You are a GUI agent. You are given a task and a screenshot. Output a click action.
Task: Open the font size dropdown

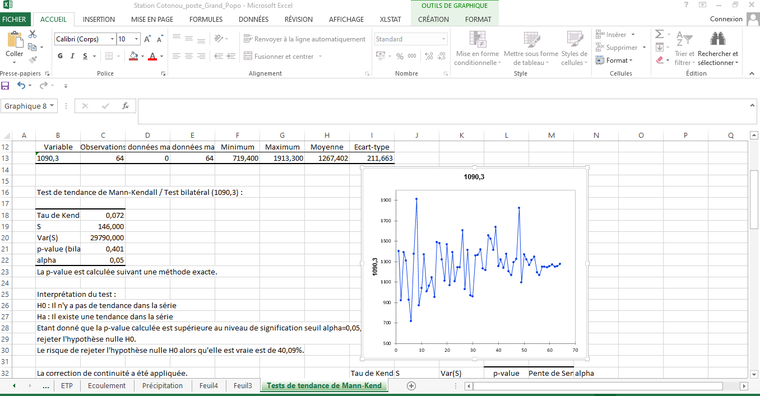click(137, 39)
